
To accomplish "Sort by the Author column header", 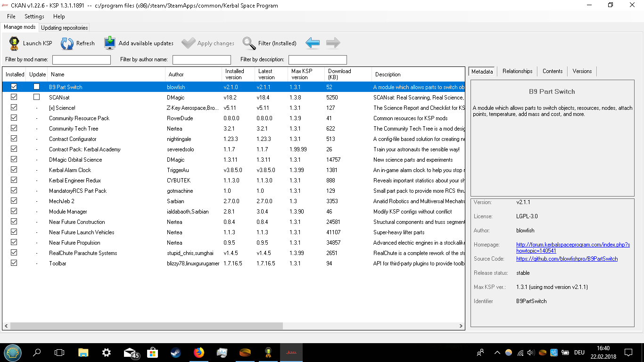I will pyautogui.click(x=176, y=74).
